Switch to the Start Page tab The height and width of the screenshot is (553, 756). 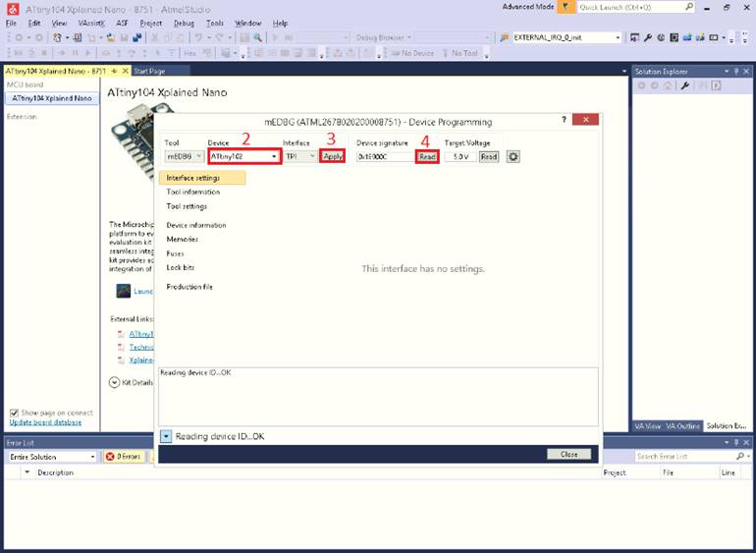pyautogui.click(x=149, y=71)
